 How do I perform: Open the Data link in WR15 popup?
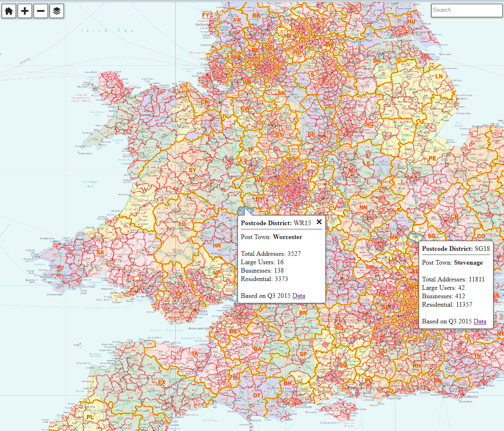[298, 296]
